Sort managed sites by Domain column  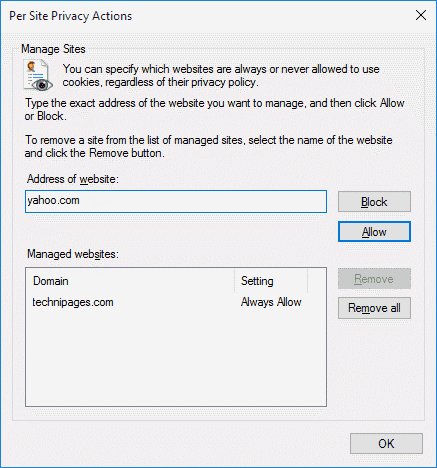[131, 281]
